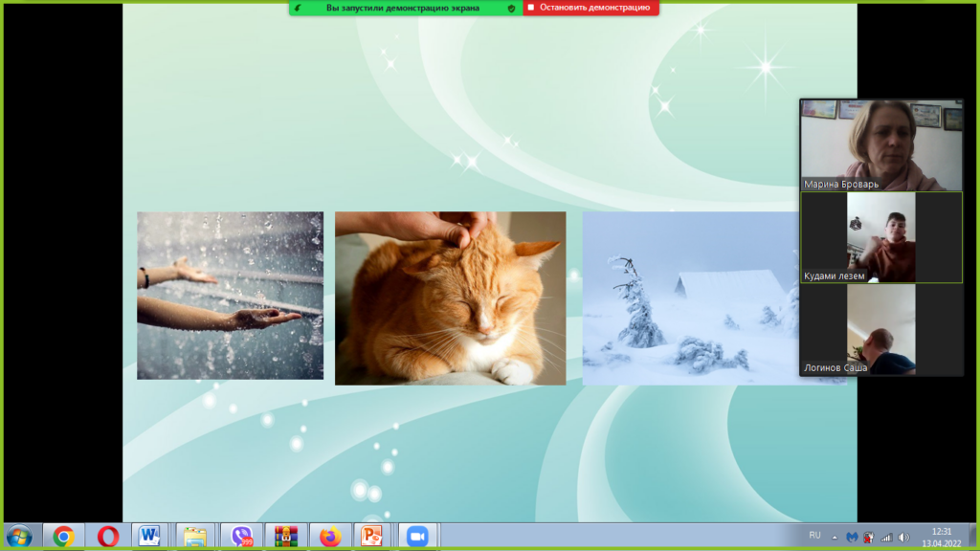
Task: Switch to PowerPoint in the taskbar
Action: click(x=372, y=537)
